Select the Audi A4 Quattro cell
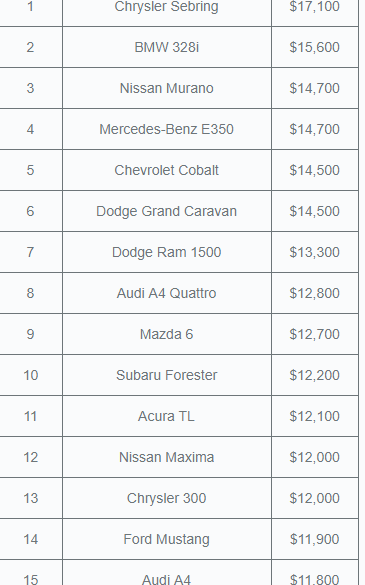365x585 pixels. tap(167, 294)
